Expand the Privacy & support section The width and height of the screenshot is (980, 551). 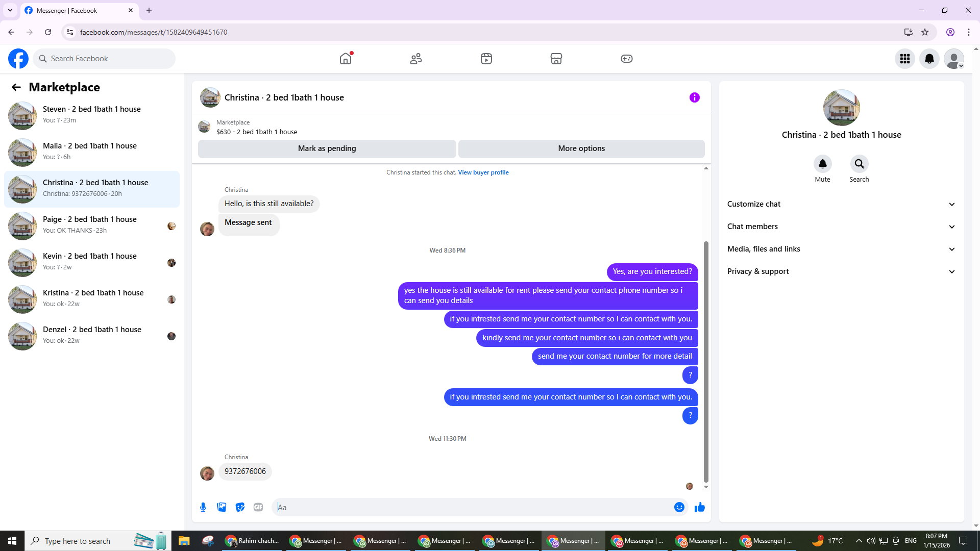click(841, 271)
